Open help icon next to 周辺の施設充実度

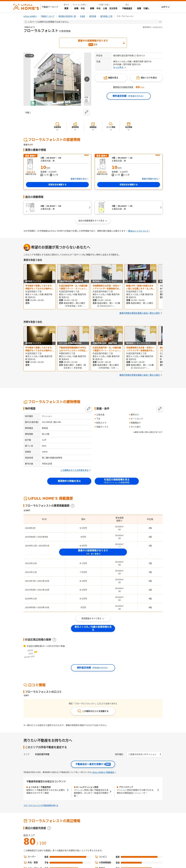[x=49, y=828]
